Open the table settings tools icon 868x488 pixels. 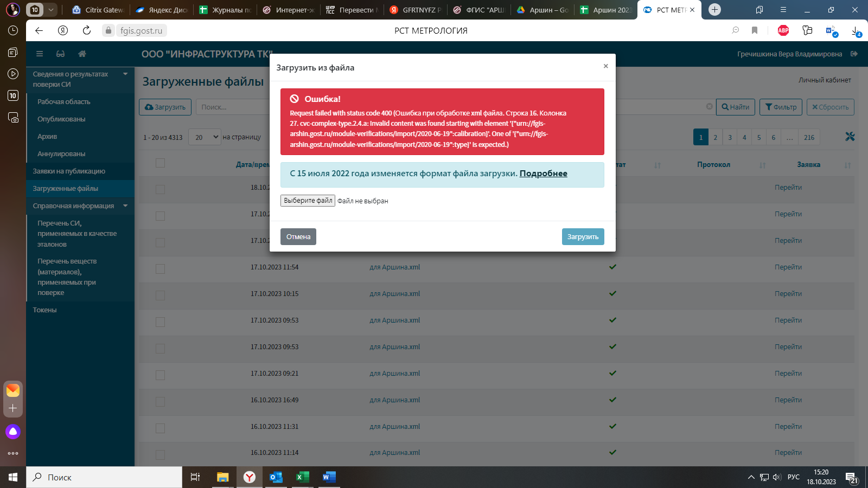pyautogui.click(x=850, y=137)
